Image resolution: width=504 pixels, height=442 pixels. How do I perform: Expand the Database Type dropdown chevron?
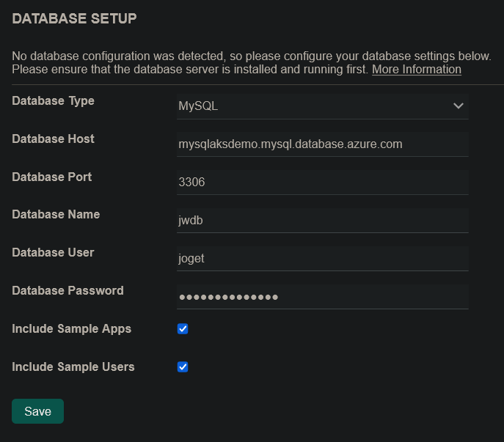point(459,106)
